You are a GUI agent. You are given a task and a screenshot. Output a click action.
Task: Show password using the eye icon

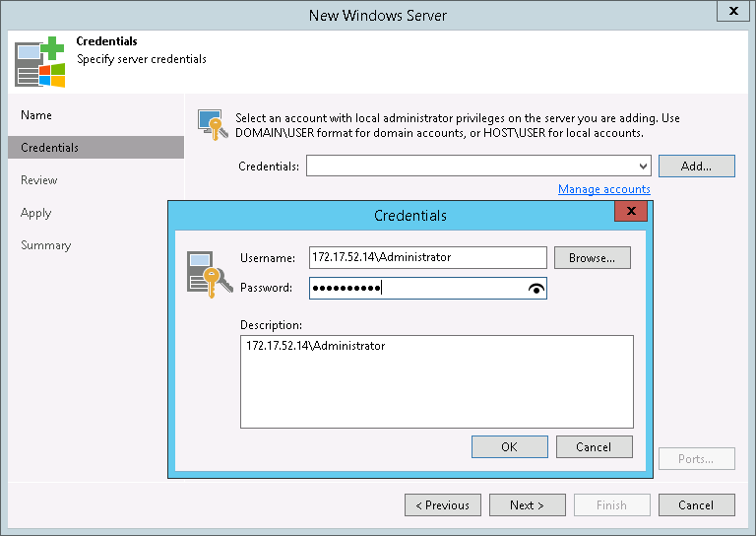[x=536, y=289]
